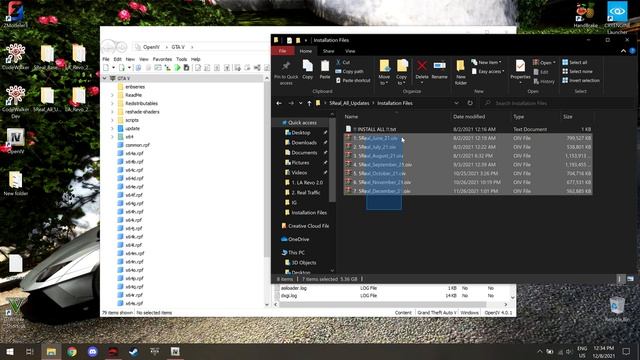Open Discord from the taskbar

[x=93, y=351]
